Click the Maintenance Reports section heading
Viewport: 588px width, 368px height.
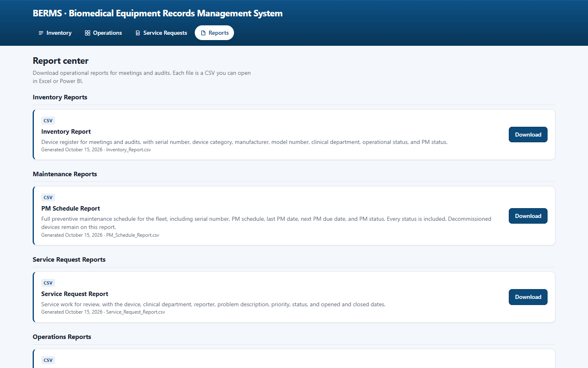coord(65,174)
